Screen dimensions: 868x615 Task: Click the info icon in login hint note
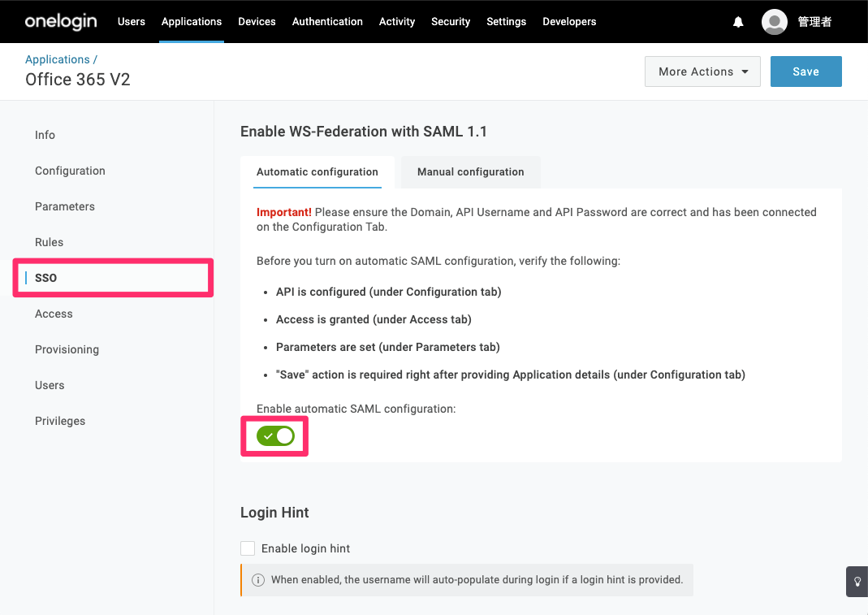point(258,580)
